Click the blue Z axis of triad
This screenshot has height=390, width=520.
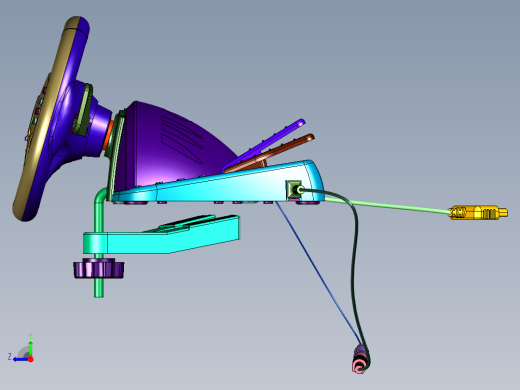pos(21,359)
